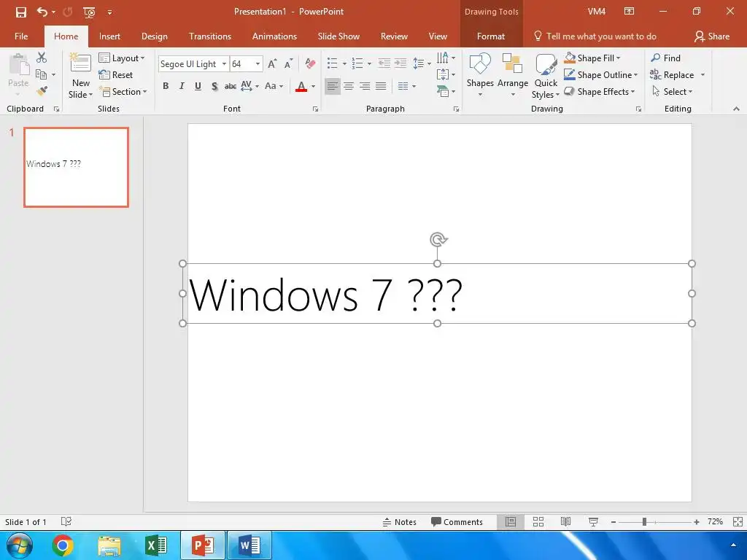Open the Comments pane
Screen dimensions: 747x560
click(x=457, y=522)
